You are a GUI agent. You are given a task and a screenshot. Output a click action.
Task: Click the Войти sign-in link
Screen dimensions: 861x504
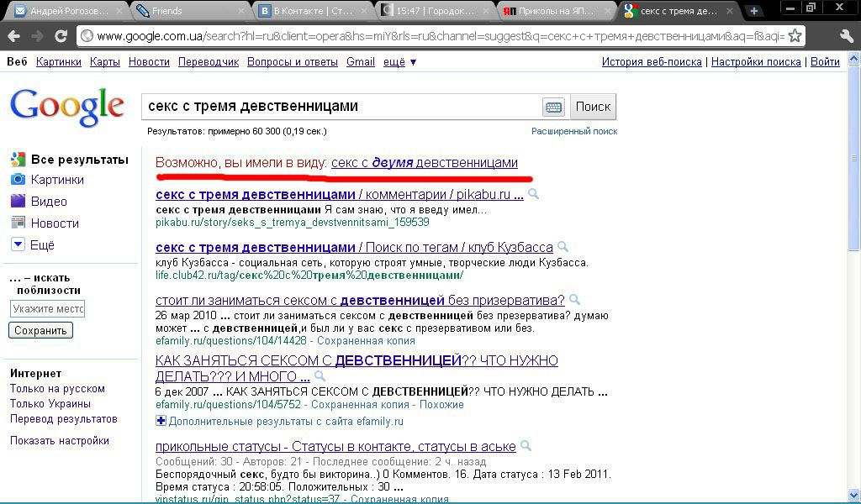[825, 62]
